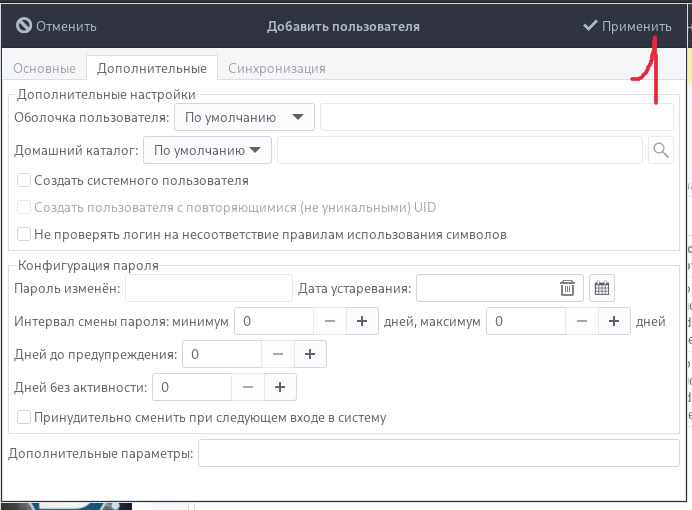Switch to the 'Основные' tab
692x510 pixels.
[44, 68]
